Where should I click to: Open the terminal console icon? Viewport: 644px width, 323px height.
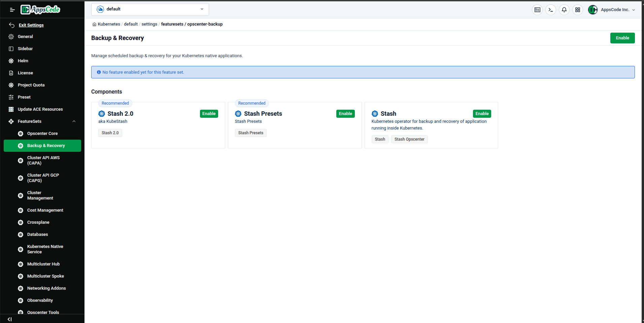[551, 10]
